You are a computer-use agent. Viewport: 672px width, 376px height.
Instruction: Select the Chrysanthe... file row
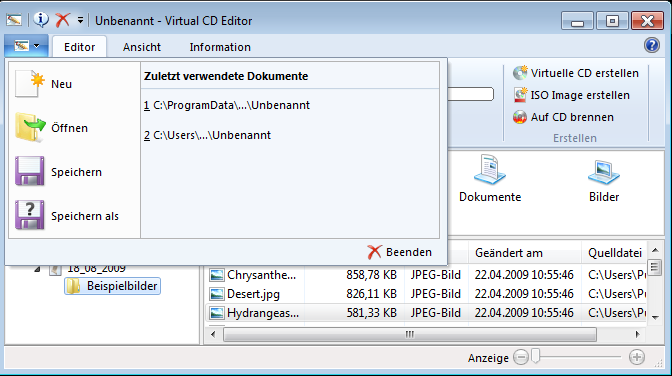coord(427,275)
